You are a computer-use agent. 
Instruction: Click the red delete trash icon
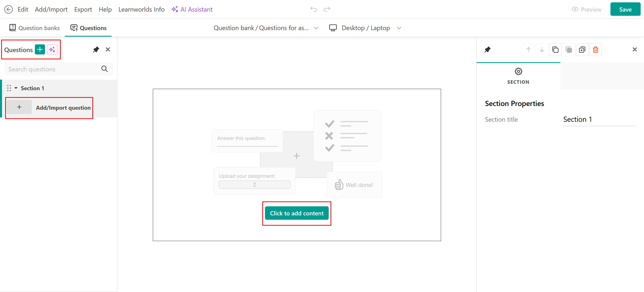point(595,50)
